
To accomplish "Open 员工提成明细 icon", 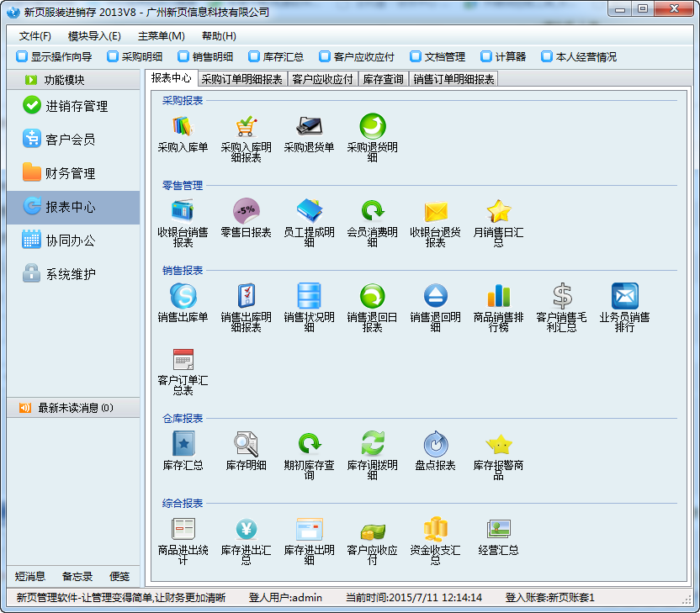I will (x=309, y=211).
